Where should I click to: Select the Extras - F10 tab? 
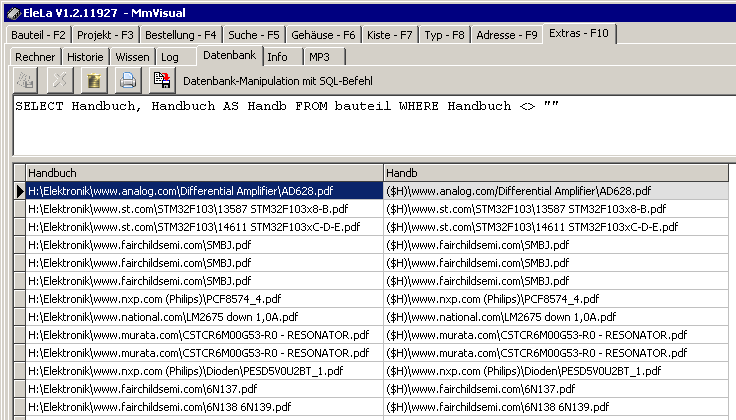coord(579,33)
